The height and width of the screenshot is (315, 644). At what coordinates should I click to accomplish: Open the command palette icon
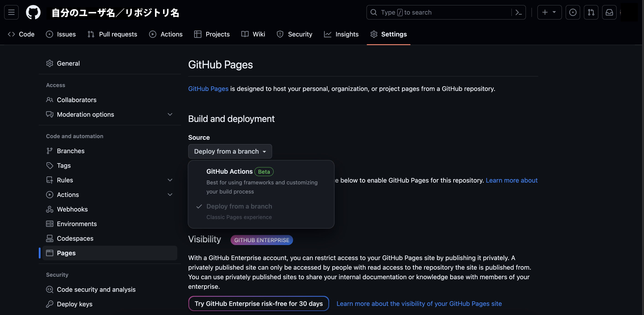coord(518,12)
